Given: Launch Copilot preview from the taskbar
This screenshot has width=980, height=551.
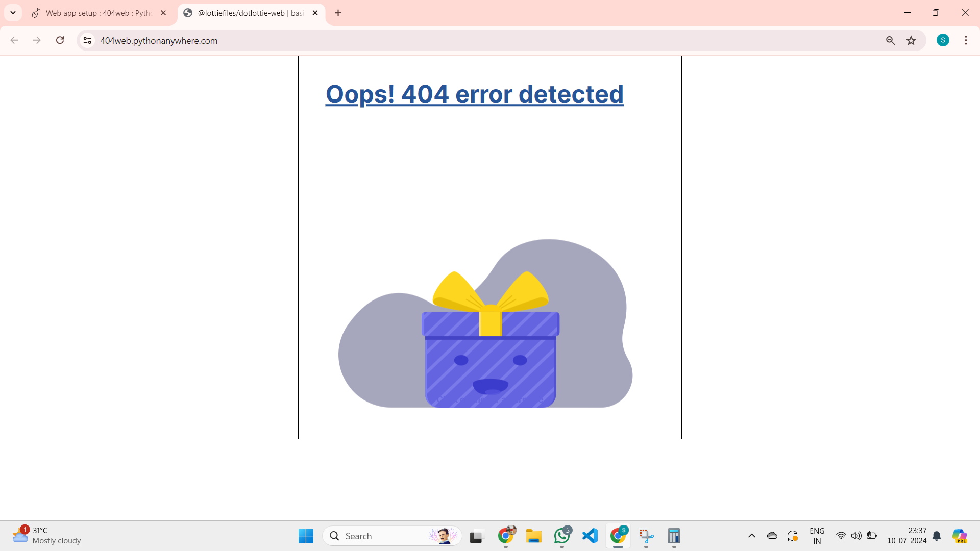Looking at the screenshot, I should tap(960, 536).
